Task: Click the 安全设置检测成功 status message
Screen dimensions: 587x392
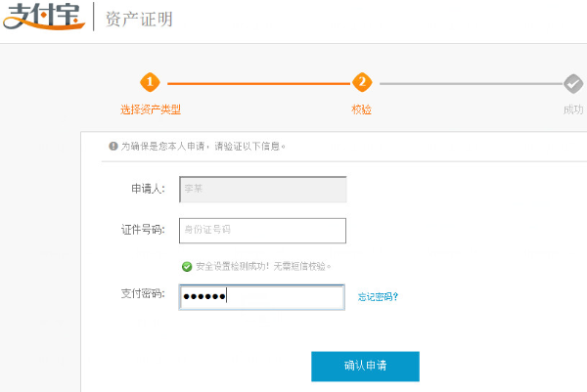Action: click(x=263, y=266)
